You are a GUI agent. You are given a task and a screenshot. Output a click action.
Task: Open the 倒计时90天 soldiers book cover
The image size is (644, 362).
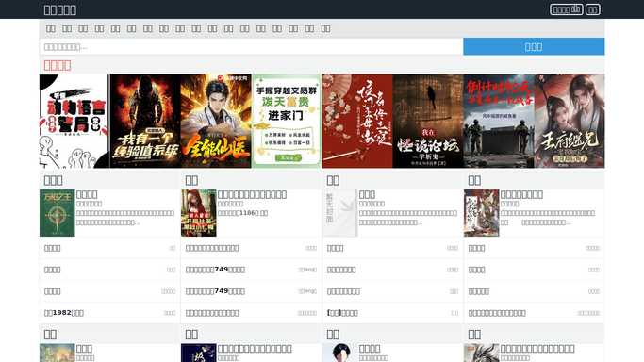499,121
